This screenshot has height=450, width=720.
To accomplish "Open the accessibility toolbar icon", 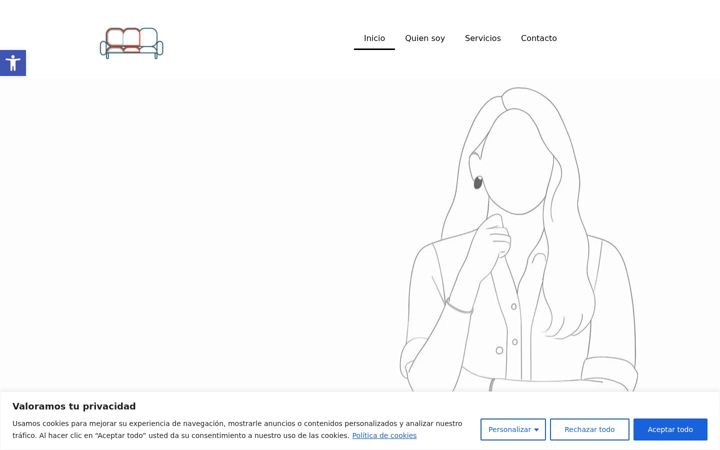I will [x=13, y=63].
